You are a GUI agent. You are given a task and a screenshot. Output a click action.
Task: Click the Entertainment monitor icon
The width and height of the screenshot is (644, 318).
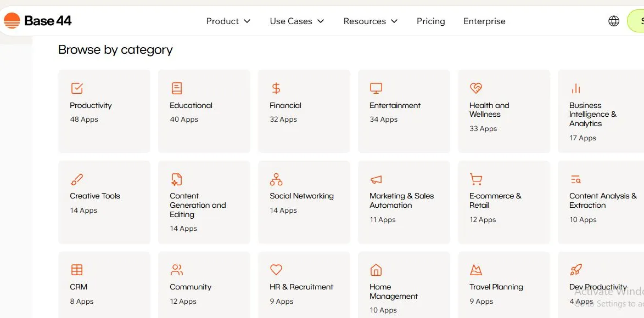click(376, 88)
